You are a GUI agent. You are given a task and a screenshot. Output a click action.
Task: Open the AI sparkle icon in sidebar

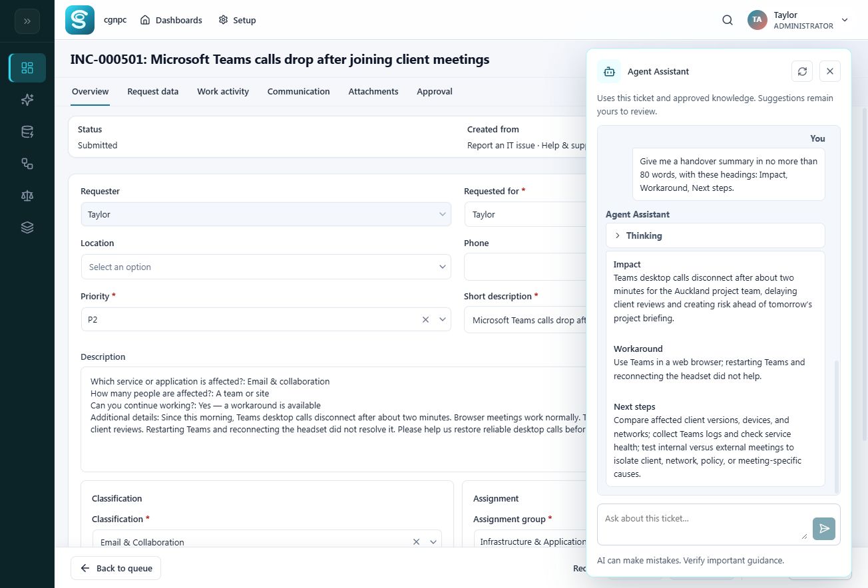27,100
